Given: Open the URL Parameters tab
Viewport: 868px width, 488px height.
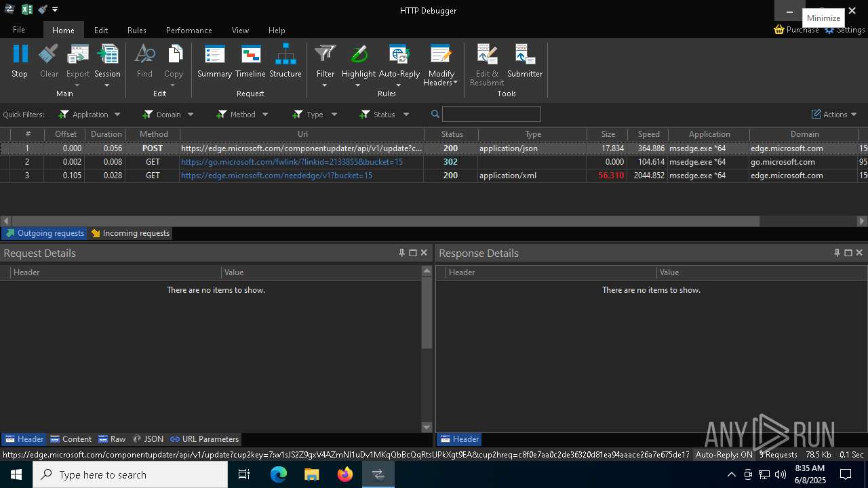Looking at the screenshot, I should (x=204, y=439).
